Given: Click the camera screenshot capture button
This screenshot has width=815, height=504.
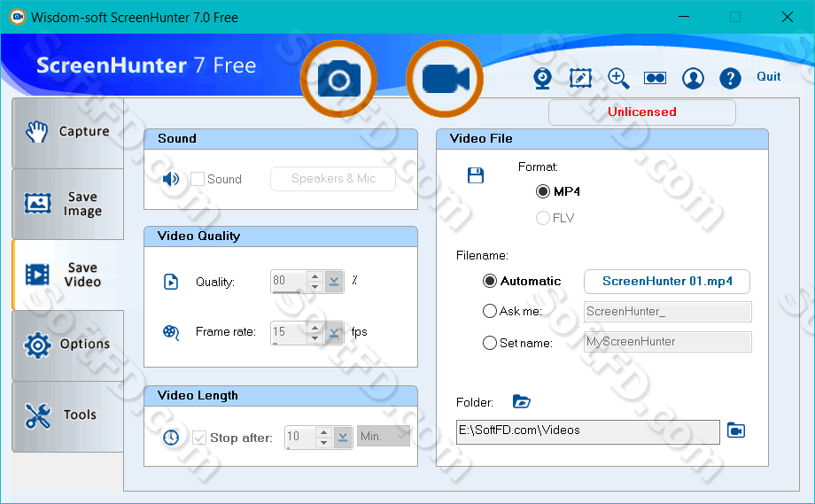Looking at the screenshot, I should 339,79.
